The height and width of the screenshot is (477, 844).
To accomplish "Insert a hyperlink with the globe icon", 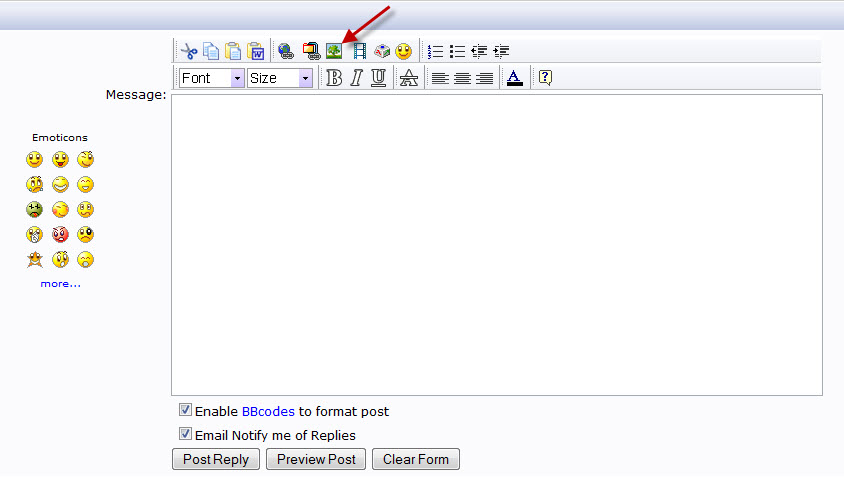I will (x=286, y=51).
